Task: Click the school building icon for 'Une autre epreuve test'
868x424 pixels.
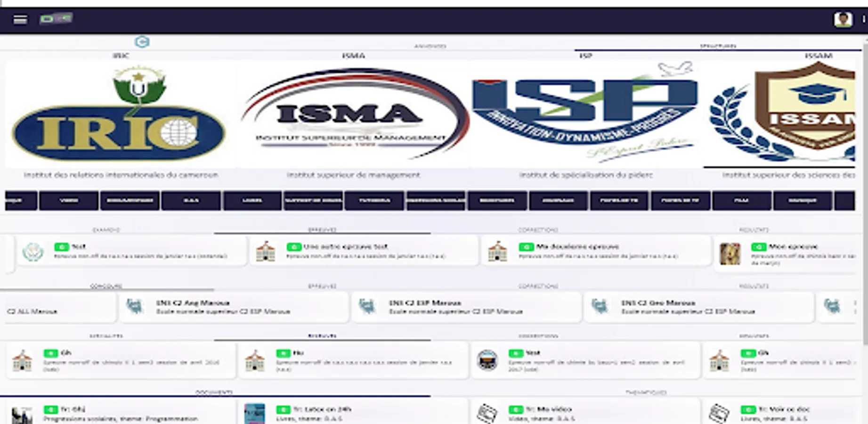Action: pos(265,252)
